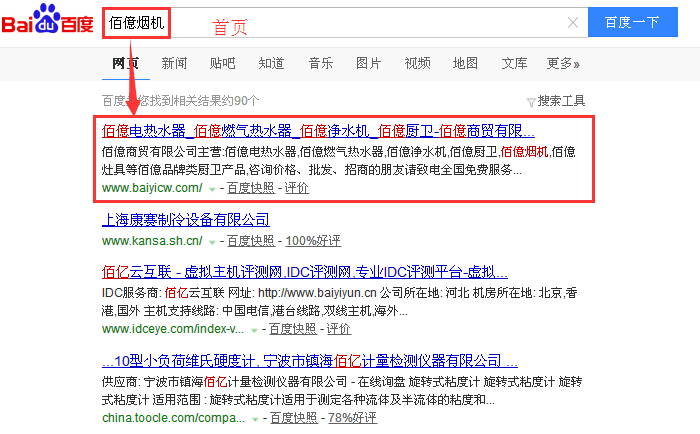This screenshot has width=700, height=434.
Task: Open 百度快照 for baiyicw.com result
Action: pyautogui.click(x=251, y=188)
